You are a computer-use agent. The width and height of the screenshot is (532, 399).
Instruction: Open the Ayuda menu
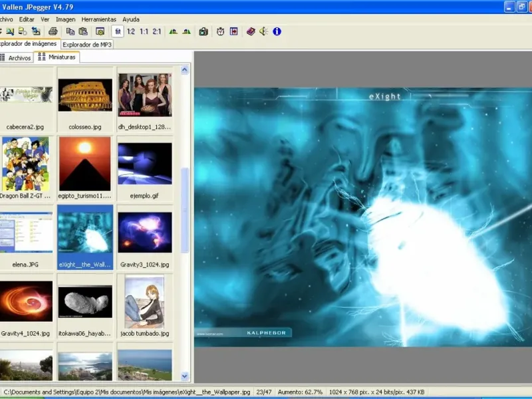(131, 19)
